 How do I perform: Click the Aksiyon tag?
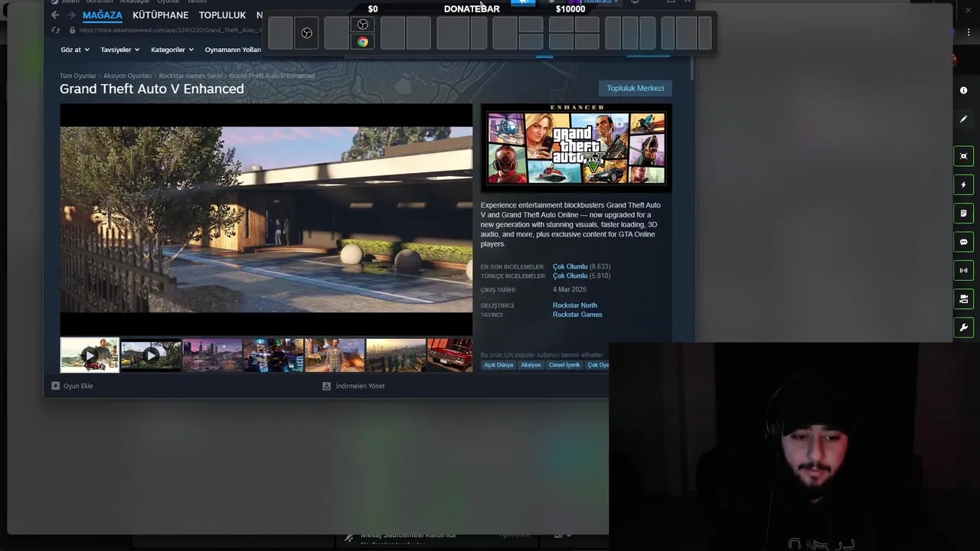[x=531, y=365]
